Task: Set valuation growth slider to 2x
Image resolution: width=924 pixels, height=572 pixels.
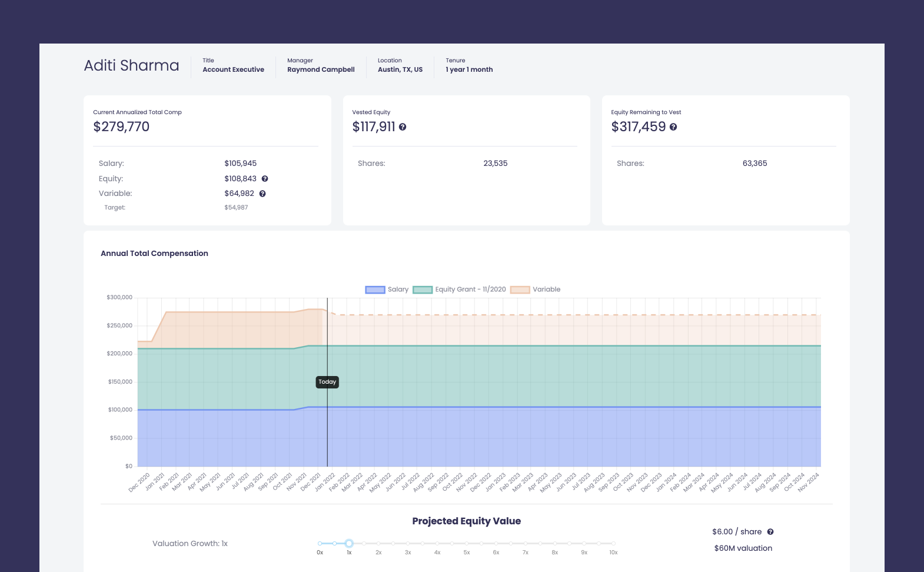Action: (378, 543)
